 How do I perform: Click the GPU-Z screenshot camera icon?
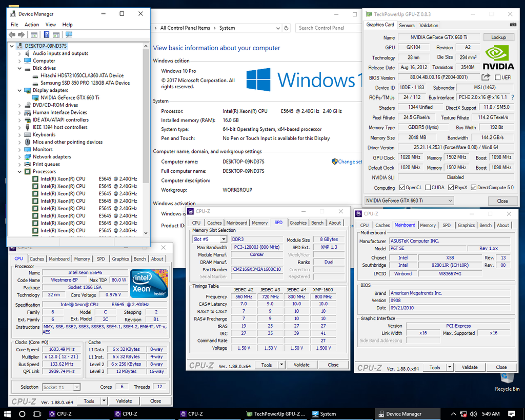513,25
